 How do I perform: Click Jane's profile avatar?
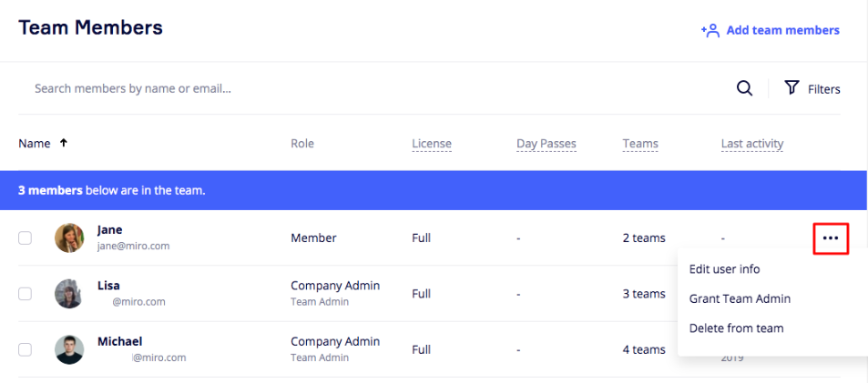point(69,238)
